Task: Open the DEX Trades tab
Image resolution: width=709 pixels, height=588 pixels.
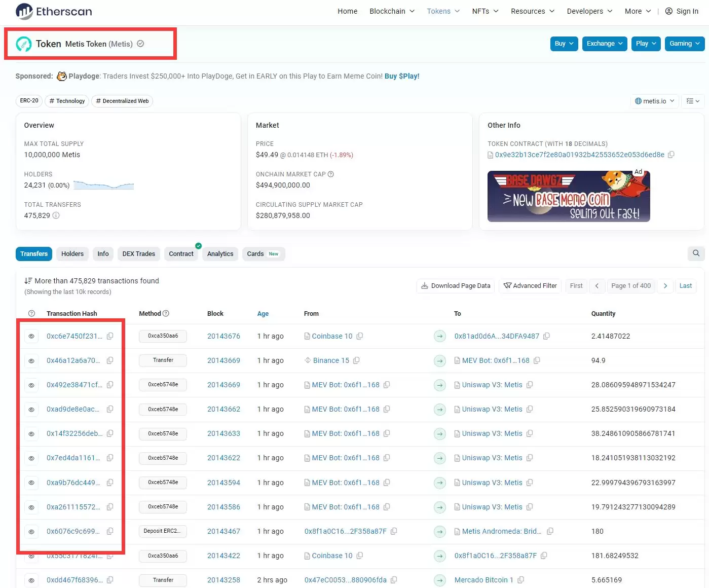Action: tap(138, 254)
